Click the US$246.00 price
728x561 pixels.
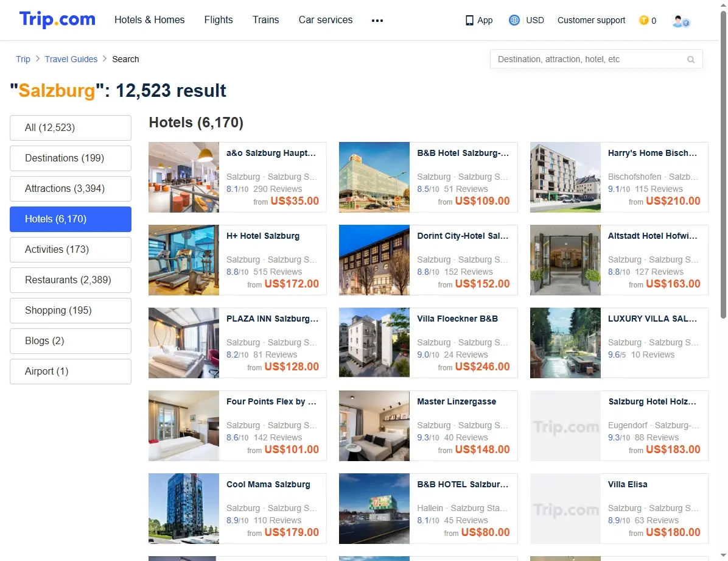point(483,366)
